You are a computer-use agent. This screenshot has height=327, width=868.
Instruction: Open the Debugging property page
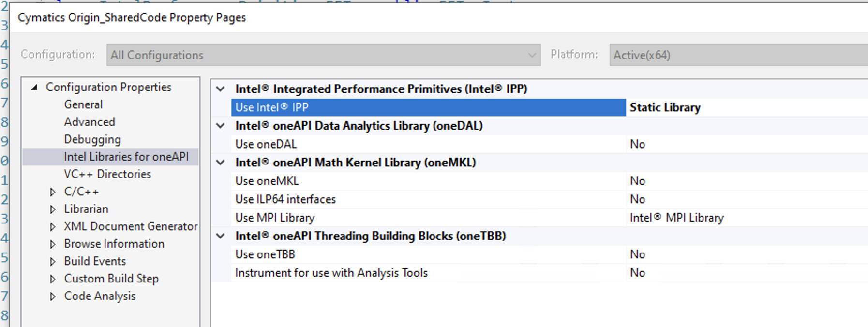[92, 139]
